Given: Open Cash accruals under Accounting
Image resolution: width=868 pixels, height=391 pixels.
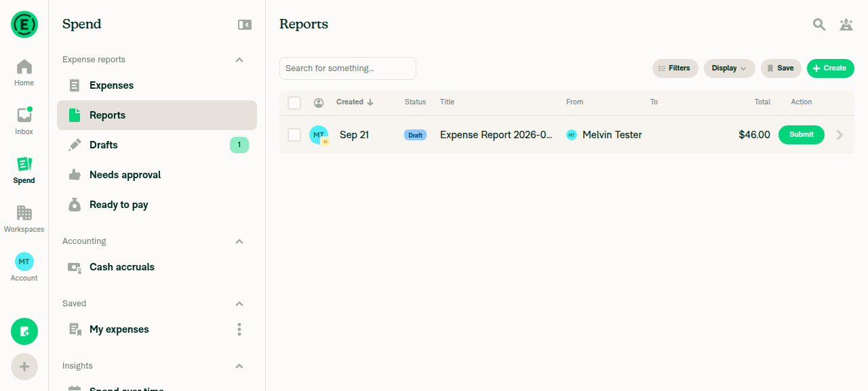Looking at the screenshot, I should 157,267.
